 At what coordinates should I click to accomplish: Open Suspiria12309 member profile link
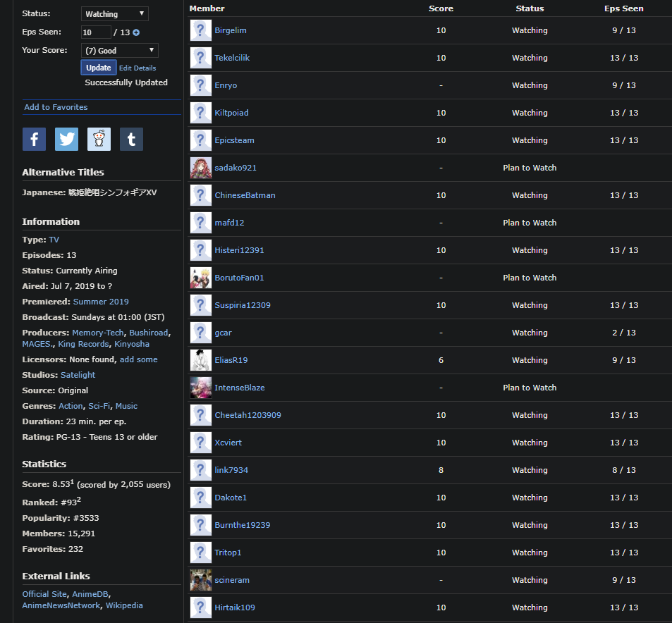point(243,305)
